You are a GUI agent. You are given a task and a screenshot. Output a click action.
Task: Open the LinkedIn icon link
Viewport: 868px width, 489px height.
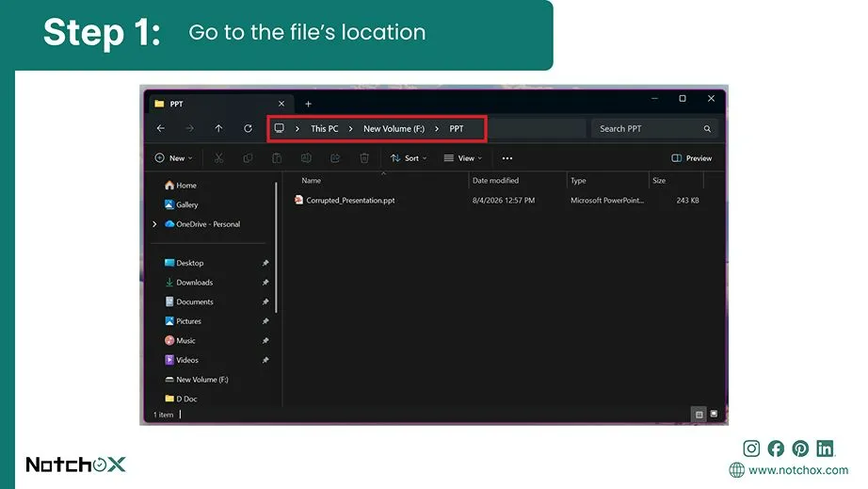pos(825,448)
